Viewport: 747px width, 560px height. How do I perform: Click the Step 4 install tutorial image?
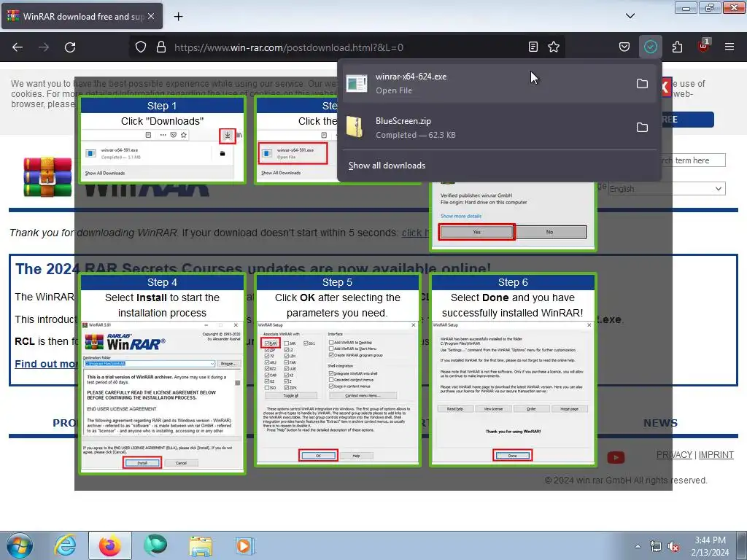click(x=163, y=373)
